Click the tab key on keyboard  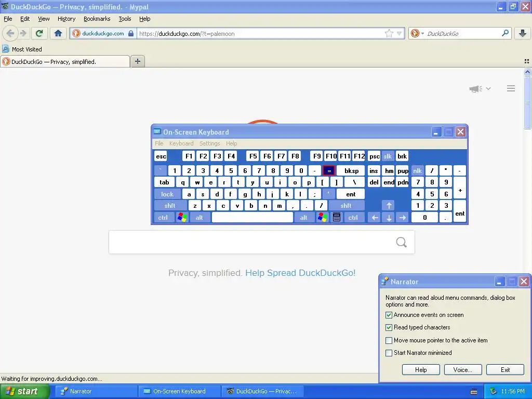[164, 182]
